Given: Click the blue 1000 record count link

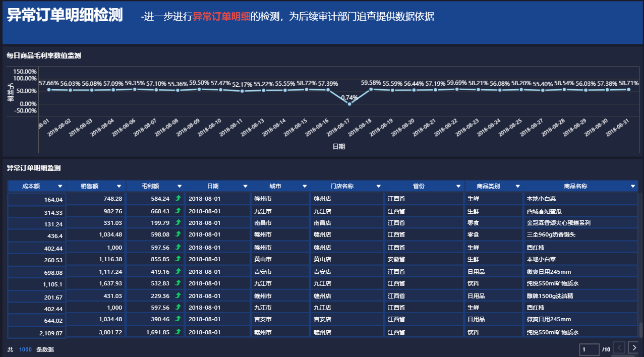Looking at the screenshot, I should click(x=25, y=349).
